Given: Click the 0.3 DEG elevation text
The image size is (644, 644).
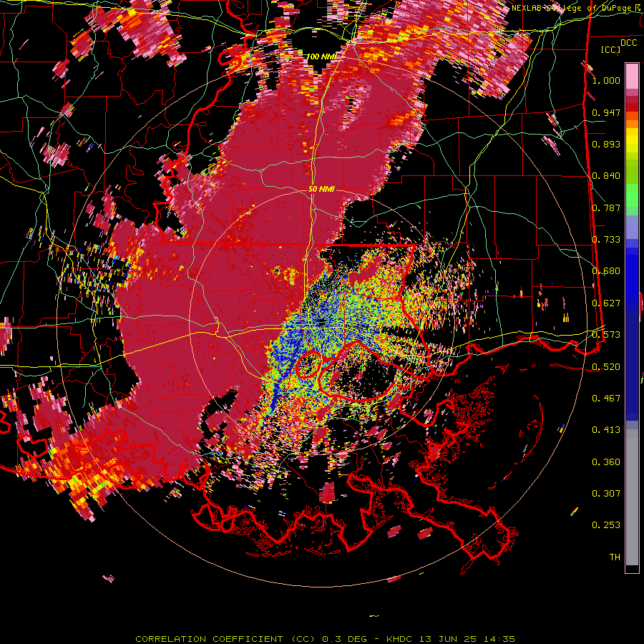Looking at the screenshot, I should coord(344,639).
